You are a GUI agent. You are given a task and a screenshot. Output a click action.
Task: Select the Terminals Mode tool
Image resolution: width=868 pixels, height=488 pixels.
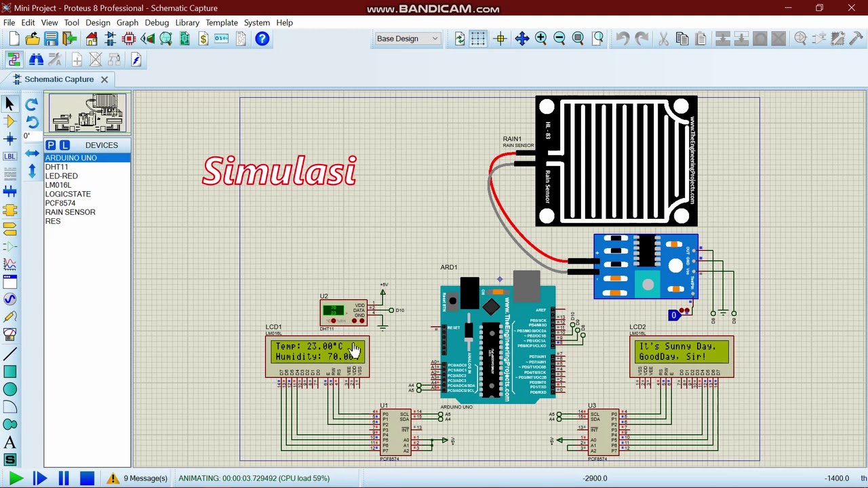(9, 228)
